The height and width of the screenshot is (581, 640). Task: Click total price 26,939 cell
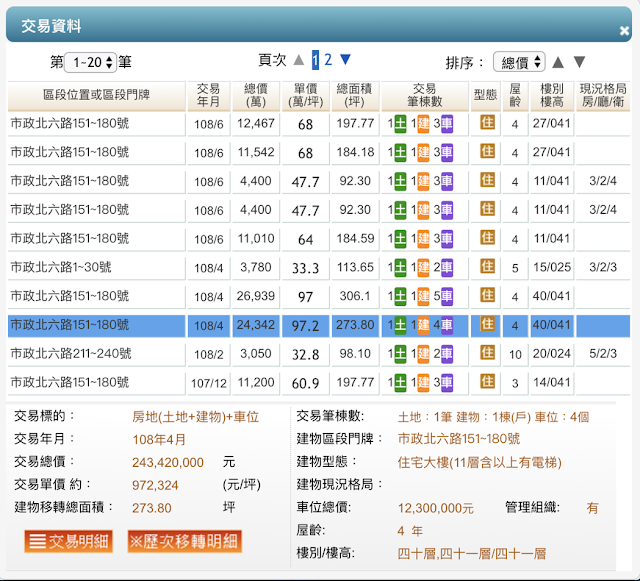click(256, 296)
